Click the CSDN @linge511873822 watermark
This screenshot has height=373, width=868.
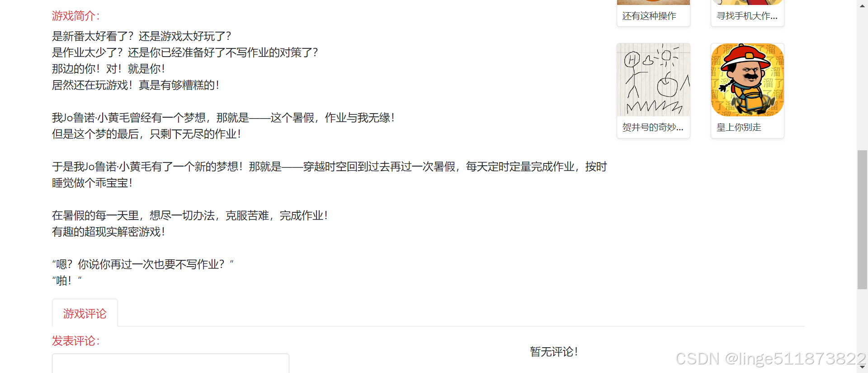coord(771,359)
